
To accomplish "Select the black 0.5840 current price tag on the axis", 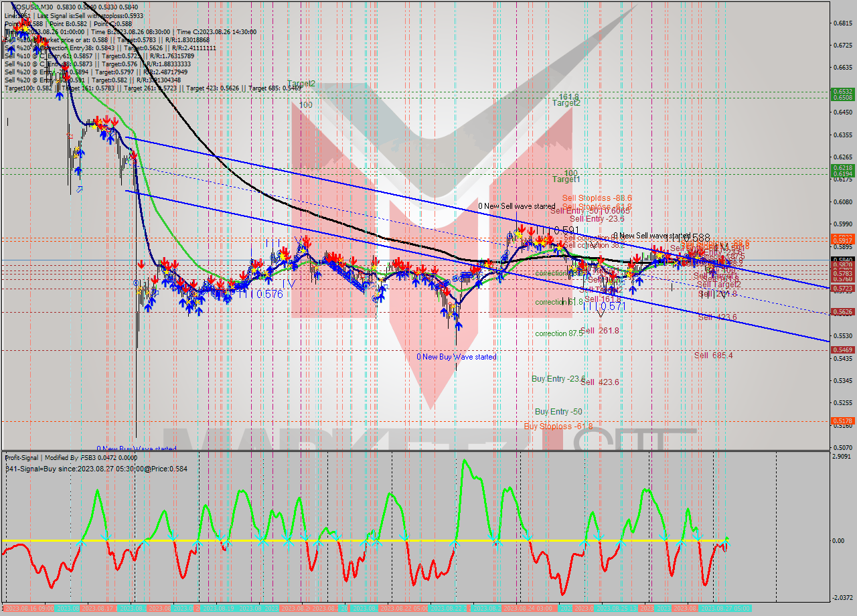I will pyautogui.click(x=842, y=260).
